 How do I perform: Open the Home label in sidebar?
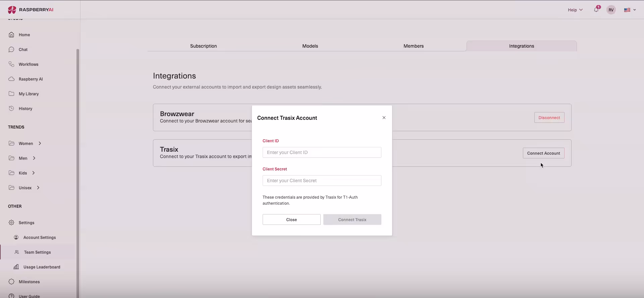24,35
